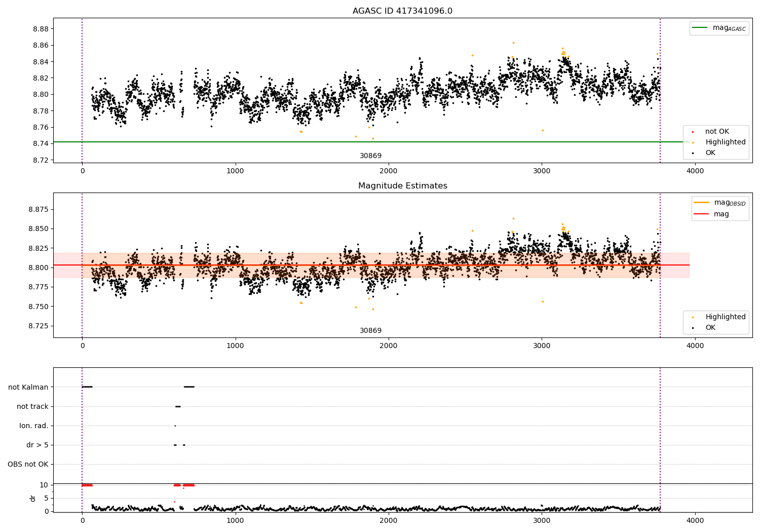Screen dimensions: 760x532
Task: Click "OK" in the Magnitude Estimates lower legend
Action: click(x=710, y=328)
